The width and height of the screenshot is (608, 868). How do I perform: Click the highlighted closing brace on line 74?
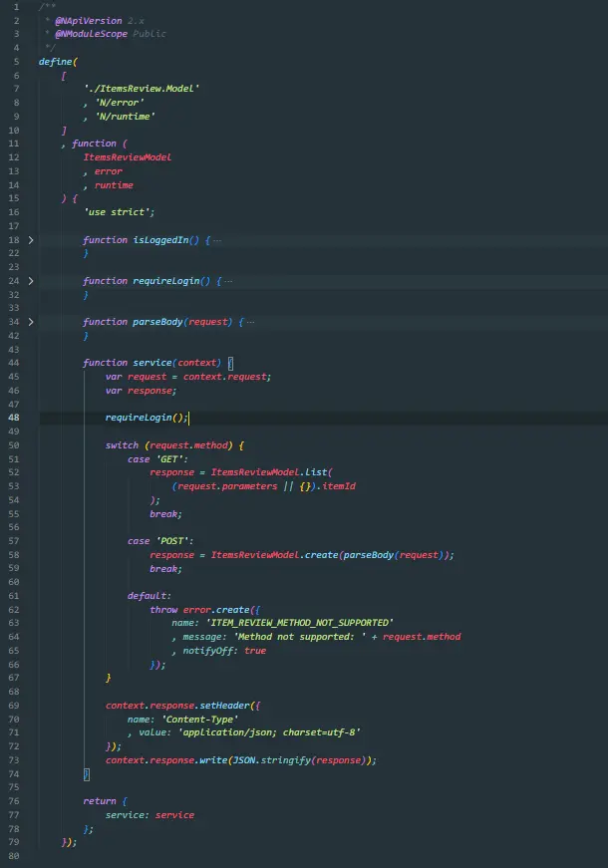pos(87,774)
